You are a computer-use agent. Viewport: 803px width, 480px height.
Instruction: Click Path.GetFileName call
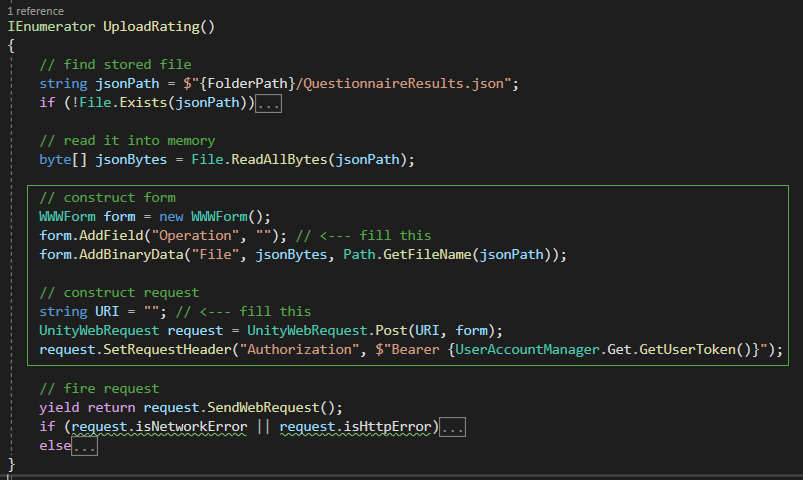click(407, 254)
